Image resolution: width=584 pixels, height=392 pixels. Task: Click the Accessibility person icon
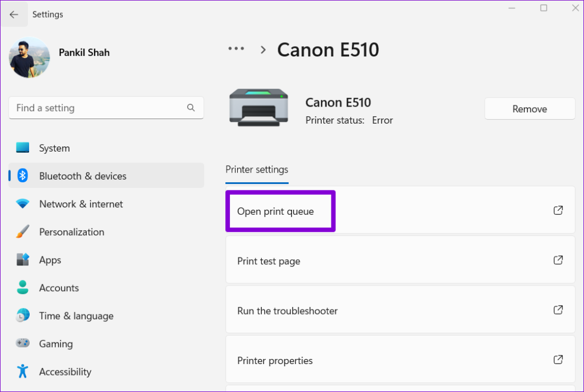(x=22, y=371)
